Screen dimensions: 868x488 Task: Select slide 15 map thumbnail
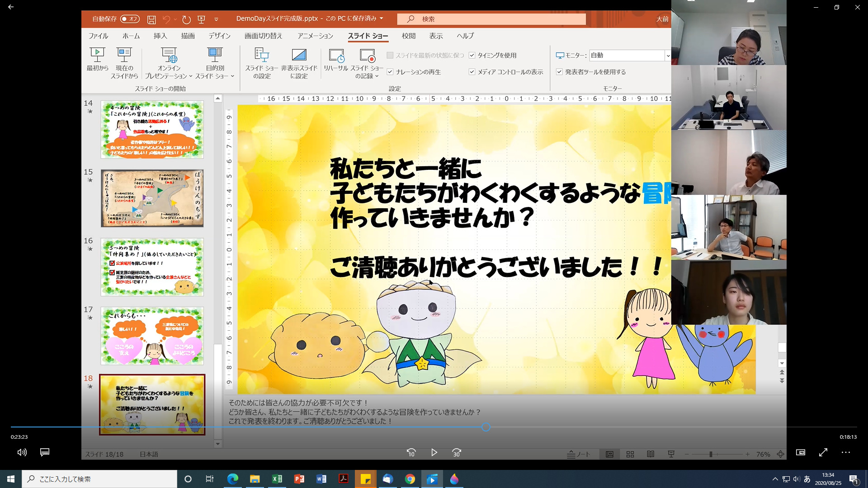tap(152, 198)
